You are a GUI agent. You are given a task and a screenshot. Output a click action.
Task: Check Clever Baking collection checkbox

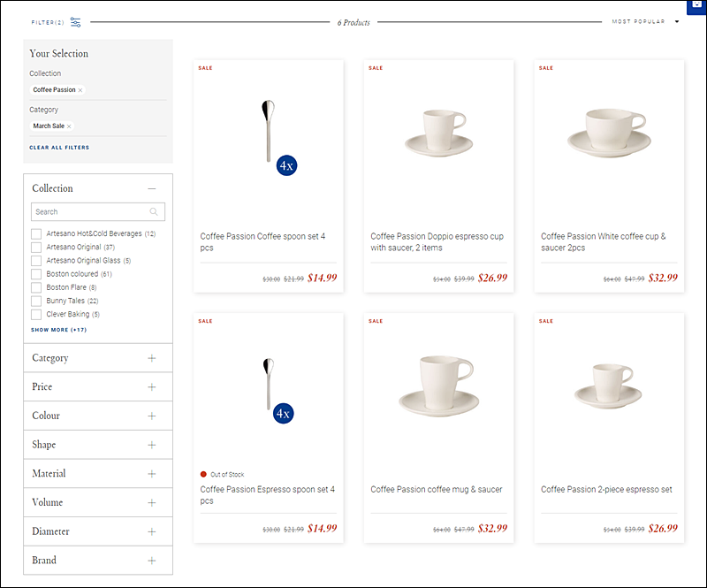click(36, 315)
